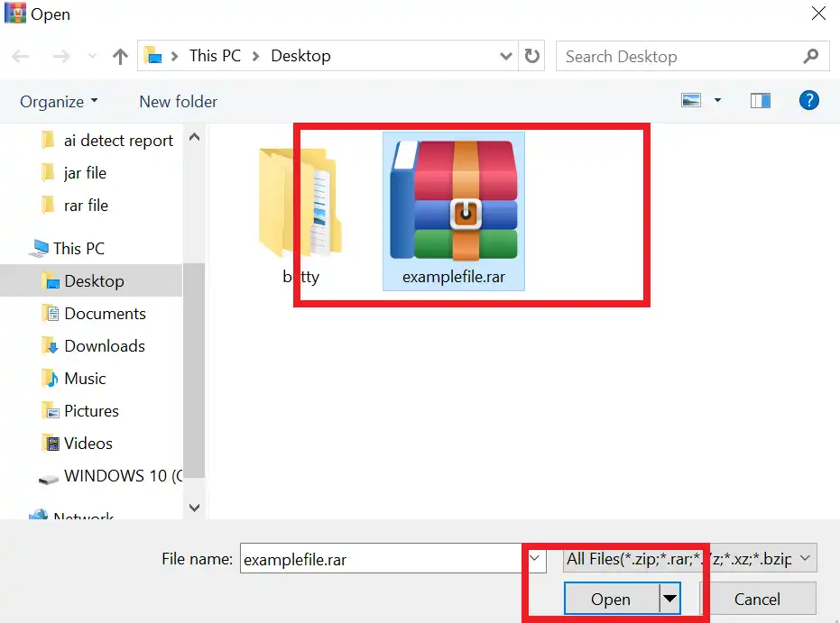Click the search magnifier icon
This screenshot has height=623, width=840.
[x=811, y=56]
